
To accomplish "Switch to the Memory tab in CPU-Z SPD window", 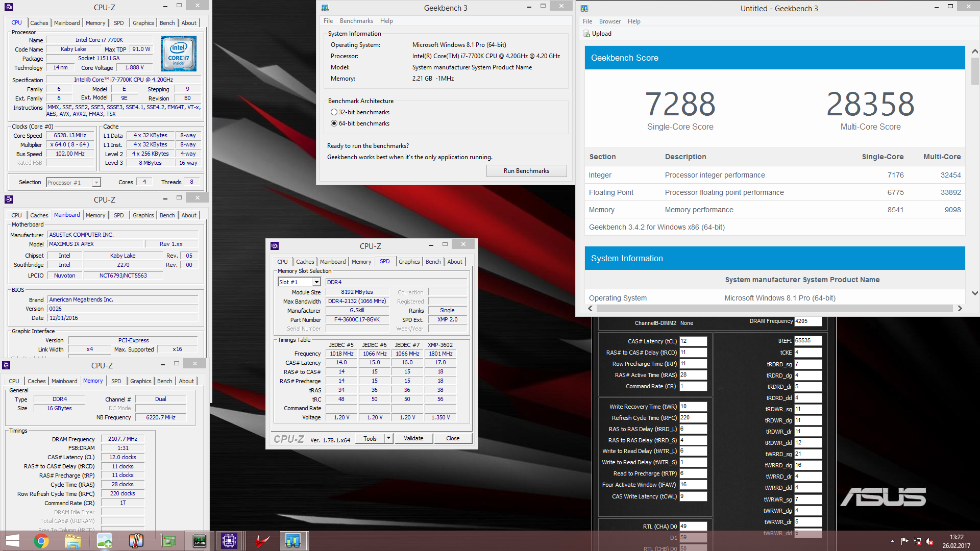I will click(361, 262).
